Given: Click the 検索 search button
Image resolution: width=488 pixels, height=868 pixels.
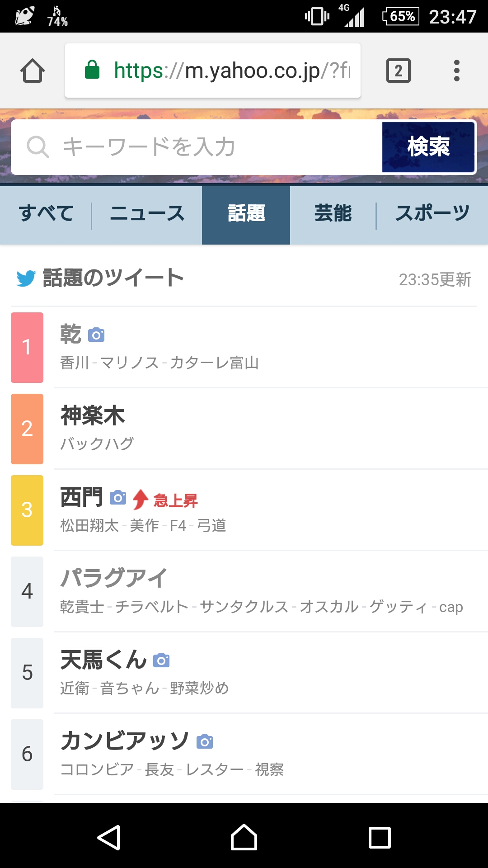Looking at the screenshot, I should click(x=428, y=147).
